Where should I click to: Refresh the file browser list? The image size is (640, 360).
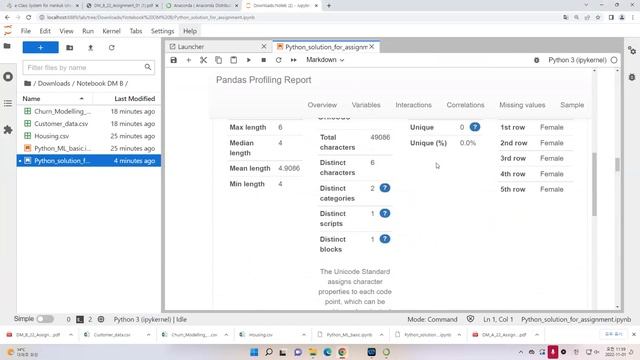point(111,48)
